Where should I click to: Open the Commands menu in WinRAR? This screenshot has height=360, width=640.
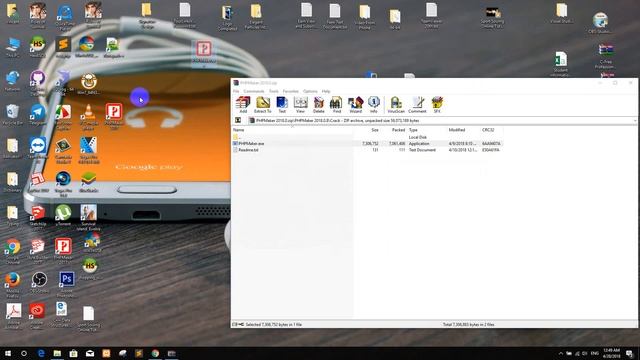tap(254, 91)
